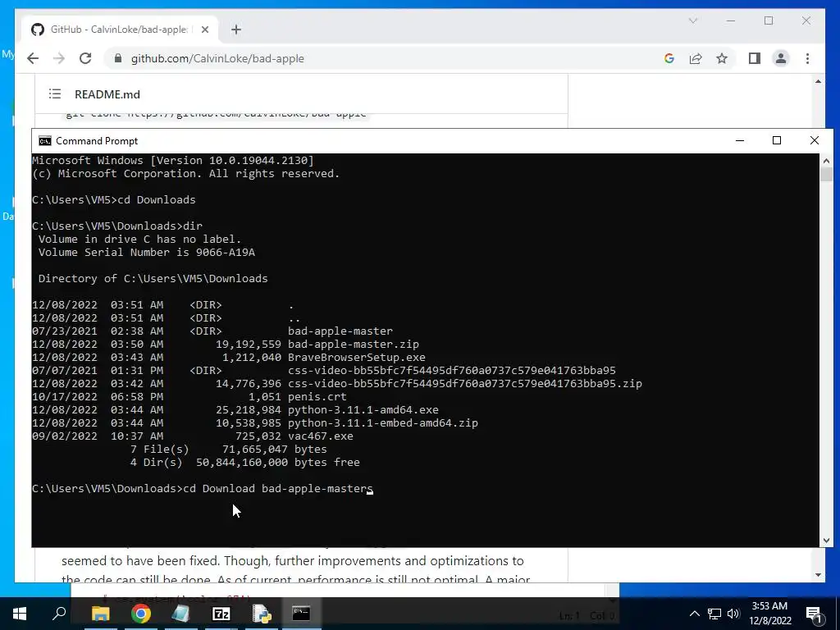Close the GitHub bad-apple tab

(204, 30)
